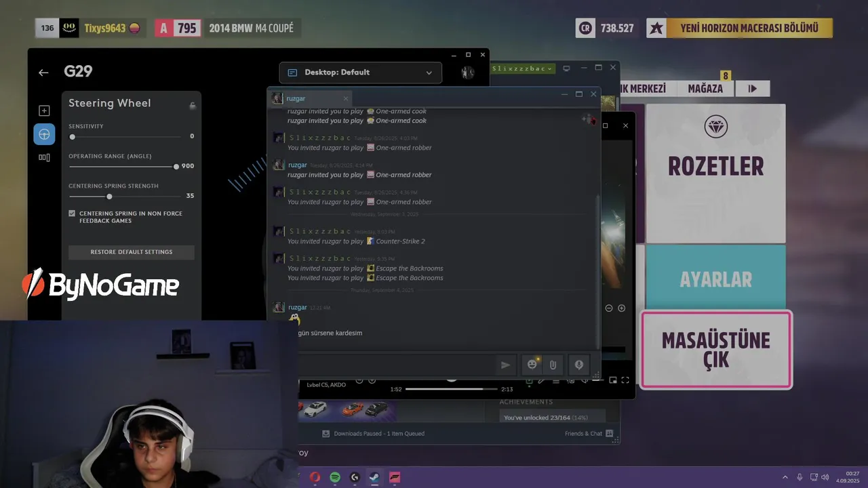Screen dimensions: 868x488
Task: Adjust the Centering Spring Strength slider
Action: click(x=125, y=197)
